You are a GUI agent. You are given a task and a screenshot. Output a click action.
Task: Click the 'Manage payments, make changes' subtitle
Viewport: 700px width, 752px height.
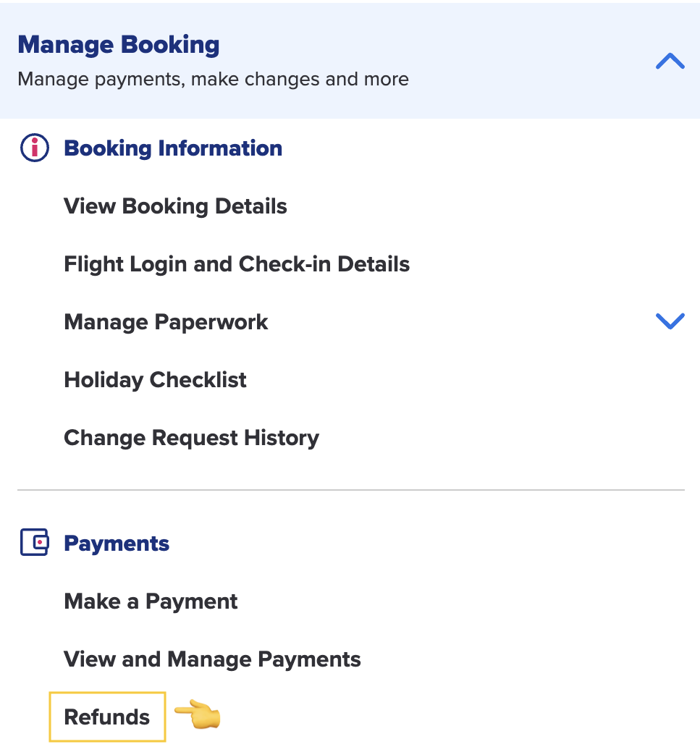coord(213,79)
